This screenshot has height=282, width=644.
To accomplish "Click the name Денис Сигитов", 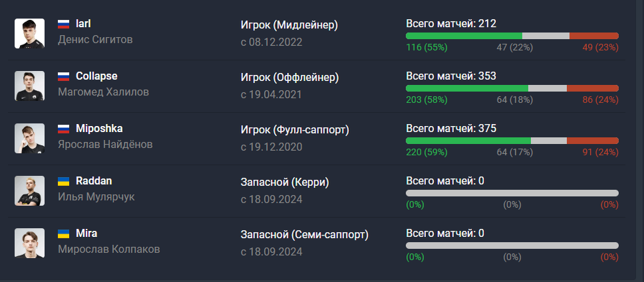I will pyautogui.click(x=95, y=40).
